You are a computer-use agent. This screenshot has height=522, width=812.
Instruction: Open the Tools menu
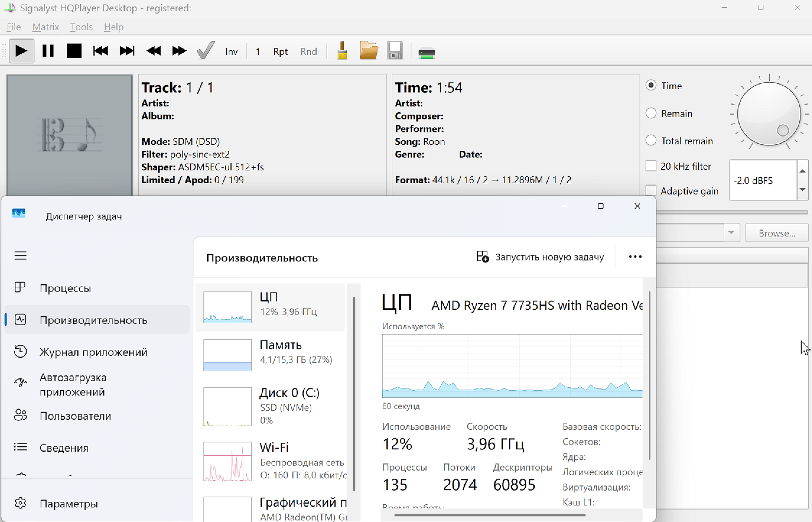click(x=81, y=27)
